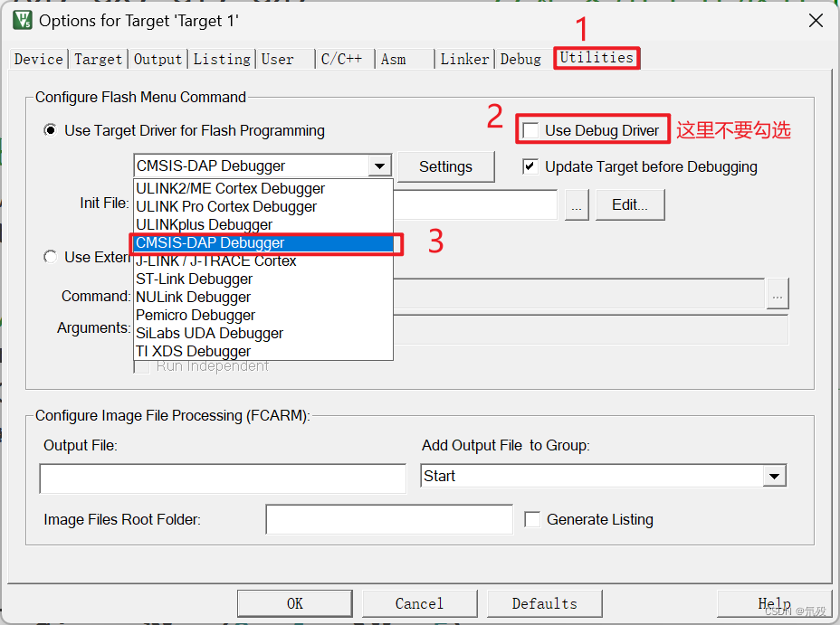Pick ULINKplus Debugger from the list
The height and width of the screenshot is (625, 840).
(x=204, y=224)
